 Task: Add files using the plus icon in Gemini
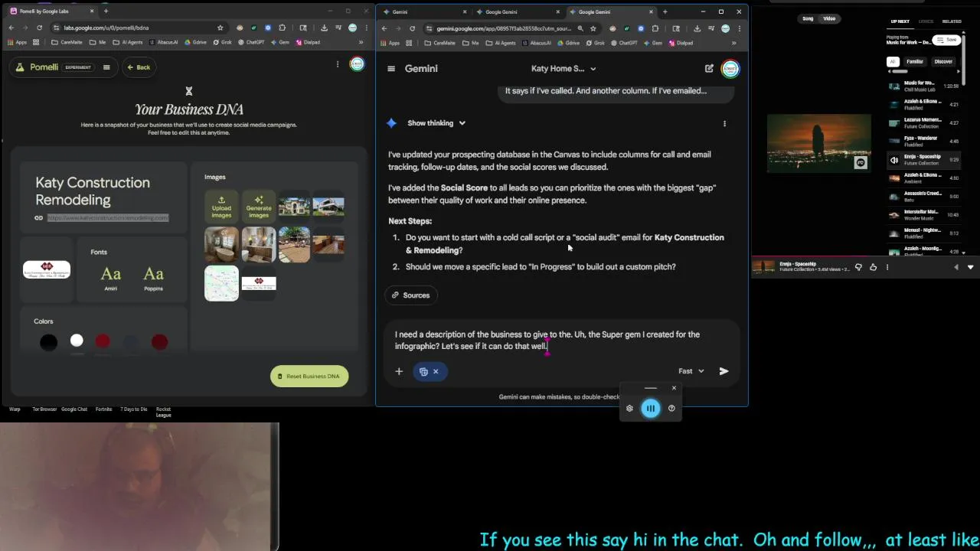[399, 371]
